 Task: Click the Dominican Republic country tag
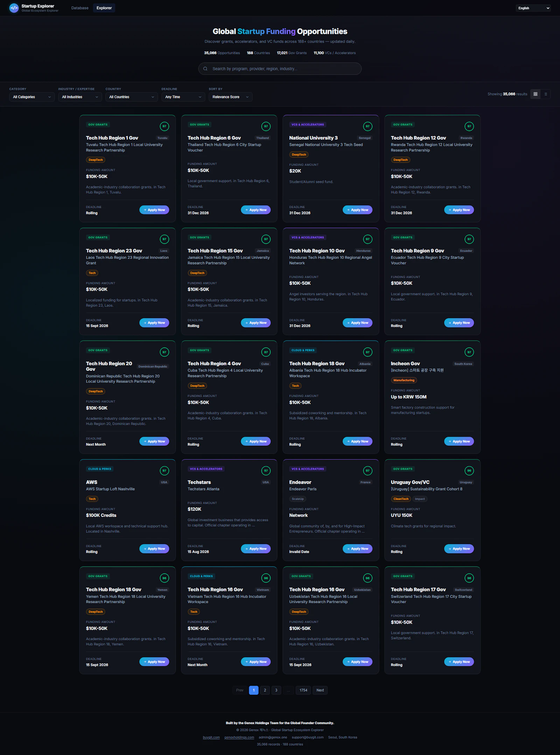153,367
